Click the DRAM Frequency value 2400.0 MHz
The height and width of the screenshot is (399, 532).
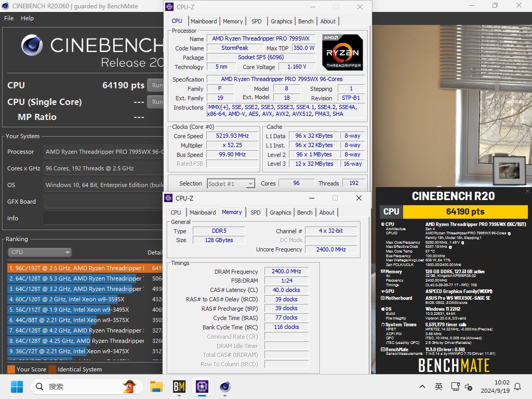[x=286, y=271]
